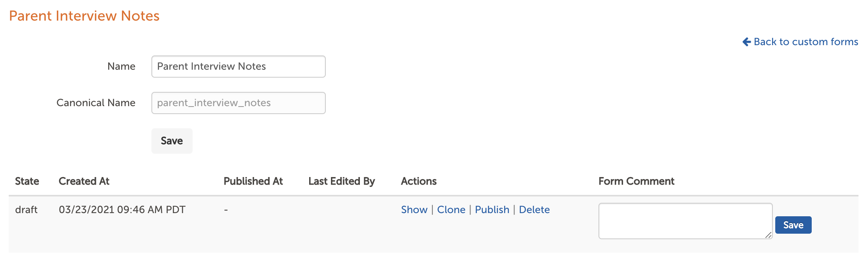Go back to custom forms
The height and width of the screenshot is (263, 868).
point(800,42)
